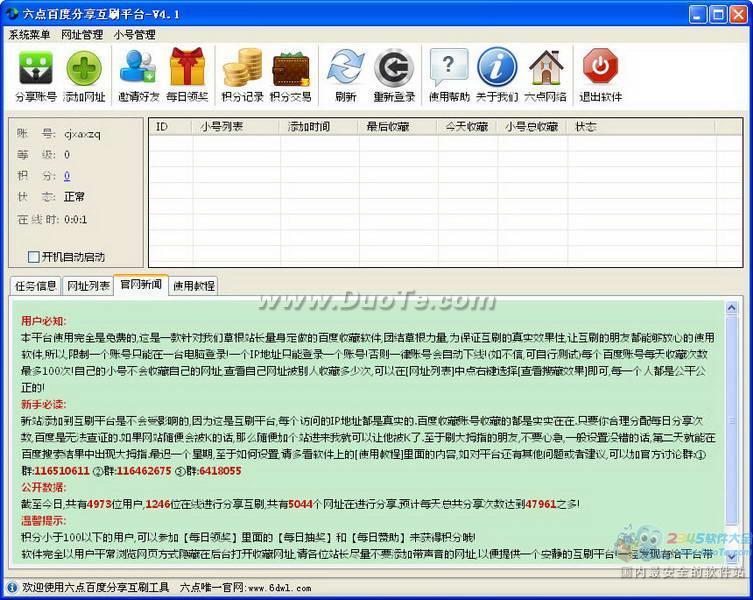Viewport: 753px width, 600px height.
Task: Click group number 6418055
Action: pyautogui.click(x=220, y=471)
